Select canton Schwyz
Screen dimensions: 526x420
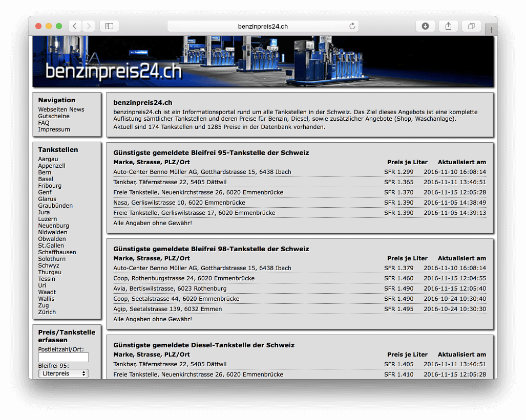(49, 266)
